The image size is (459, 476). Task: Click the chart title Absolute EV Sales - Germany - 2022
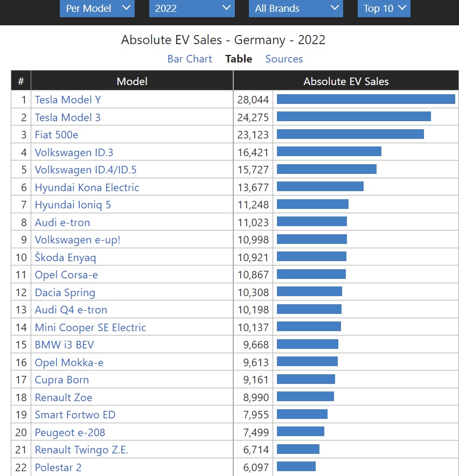click(223, 40)
